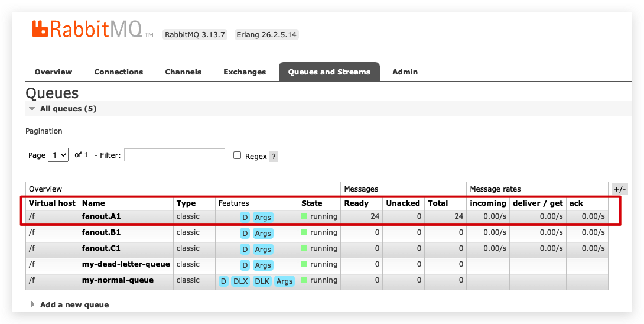Open the Overview tab

53,72
